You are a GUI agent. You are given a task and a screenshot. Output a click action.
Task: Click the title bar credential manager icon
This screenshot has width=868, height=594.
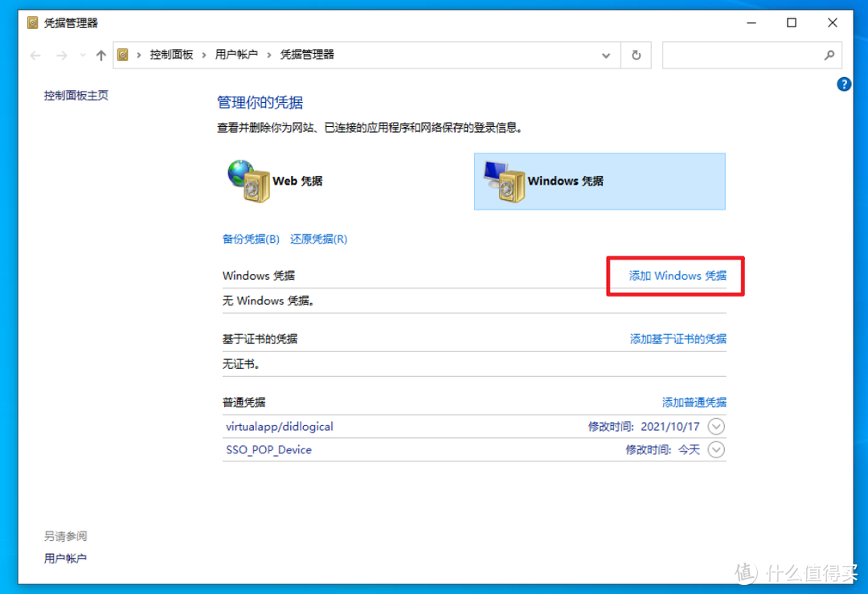(x=33, y=23)
